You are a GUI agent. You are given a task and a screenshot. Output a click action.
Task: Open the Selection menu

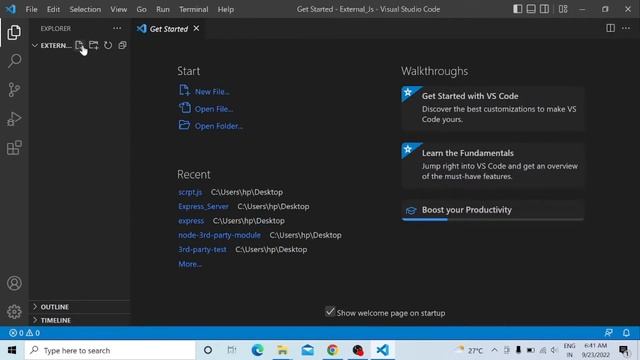85,9
